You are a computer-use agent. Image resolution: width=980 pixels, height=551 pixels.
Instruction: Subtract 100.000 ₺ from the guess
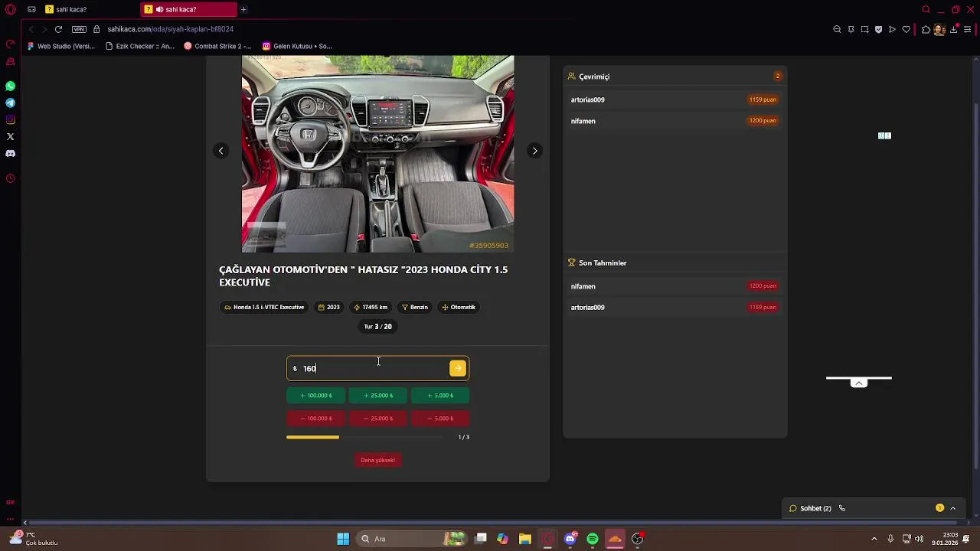point(315,419)
